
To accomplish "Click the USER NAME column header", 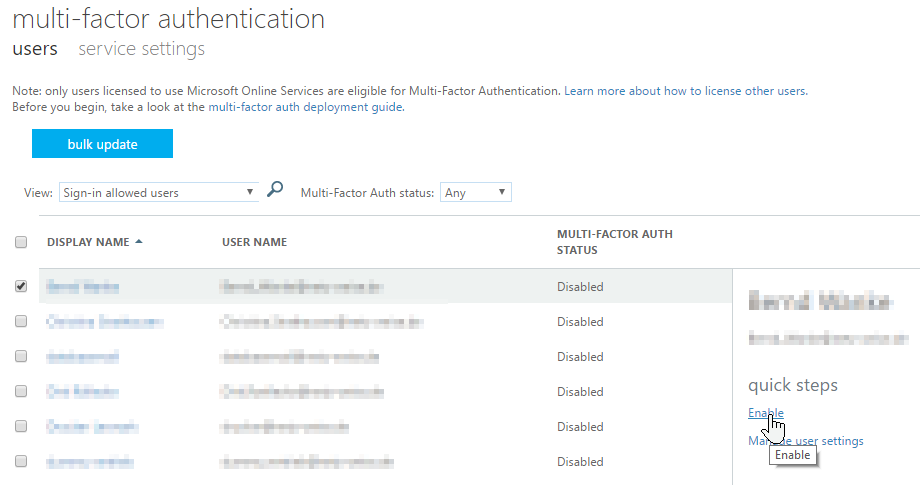I will point(254,242).
